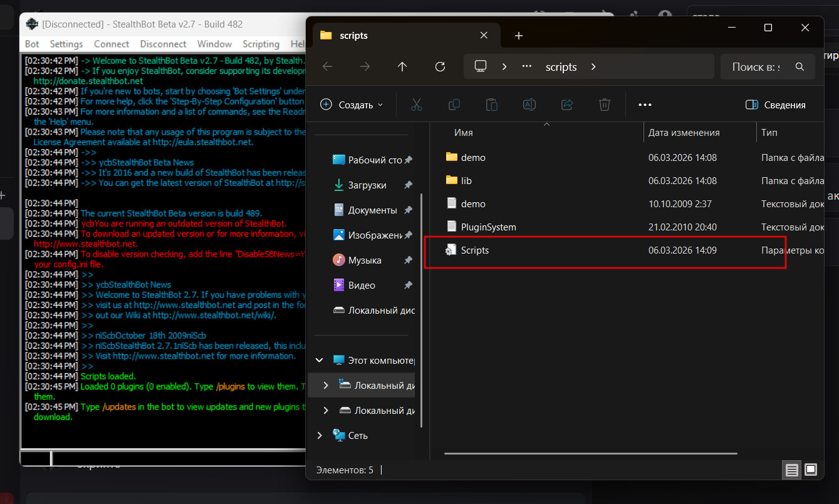Viewport: 839px width, 504px height.
Task: Open the stealthbot.net/wiki/ link in StealthBot
Action: (x=214, y=315)
